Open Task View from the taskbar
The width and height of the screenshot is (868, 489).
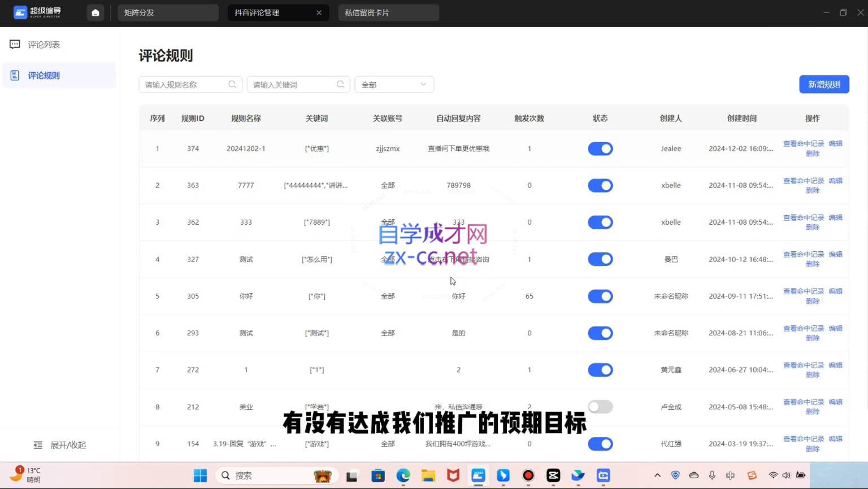tap(352, 475)
